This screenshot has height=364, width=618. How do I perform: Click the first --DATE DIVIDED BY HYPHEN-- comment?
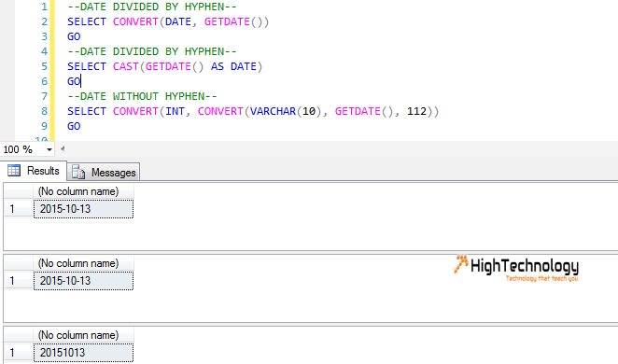152,7
